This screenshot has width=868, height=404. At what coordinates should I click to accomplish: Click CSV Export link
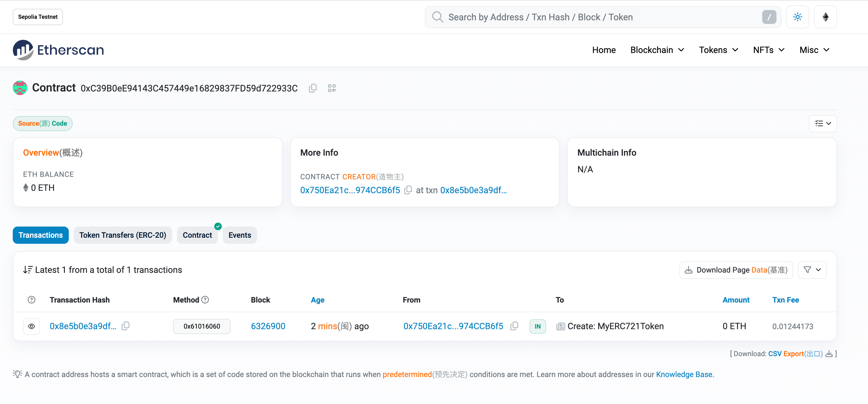coord(795,353)
